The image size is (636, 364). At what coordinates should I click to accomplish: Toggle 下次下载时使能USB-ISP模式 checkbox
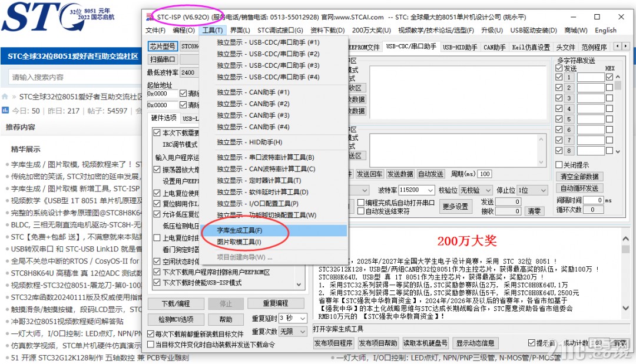[x=157, y=283]
